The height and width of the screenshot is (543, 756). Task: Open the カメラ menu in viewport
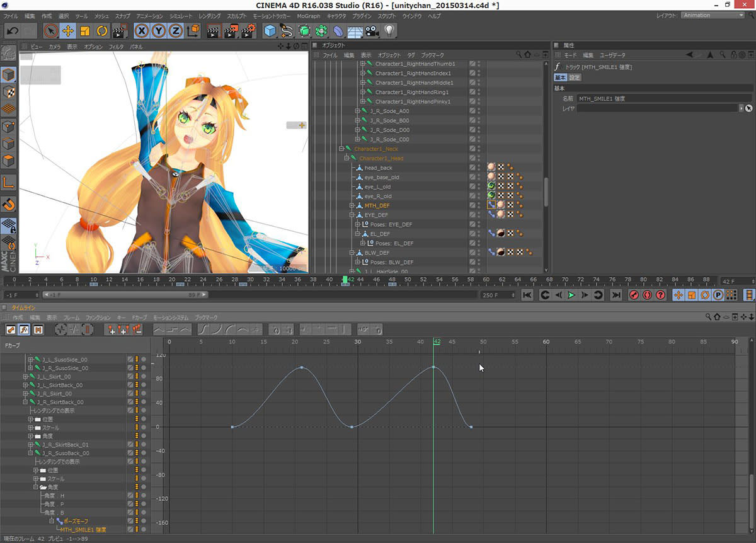pyautogui.click(x=55, y=47)
